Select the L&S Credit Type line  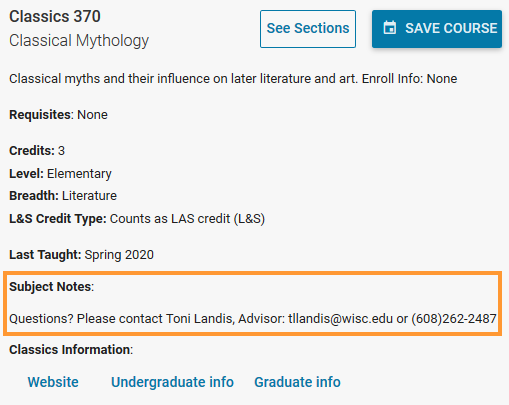coord(137,219)
